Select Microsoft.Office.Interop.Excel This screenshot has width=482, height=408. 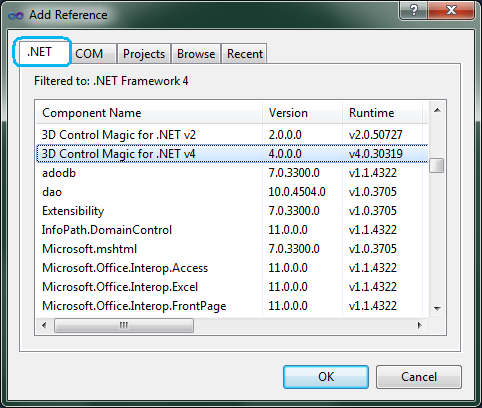(x=232, y=287)
